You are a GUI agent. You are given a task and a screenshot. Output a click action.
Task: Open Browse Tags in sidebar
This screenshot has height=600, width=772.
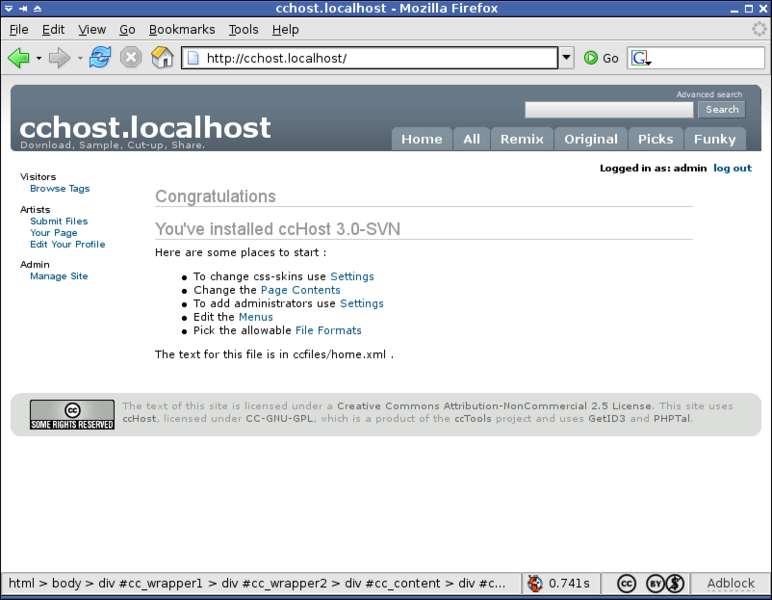60,189
